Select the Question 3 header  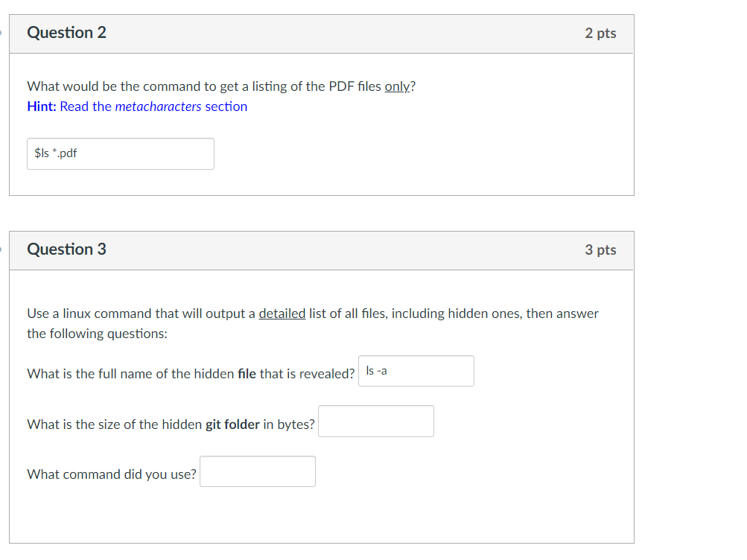(x=66, y=249)
